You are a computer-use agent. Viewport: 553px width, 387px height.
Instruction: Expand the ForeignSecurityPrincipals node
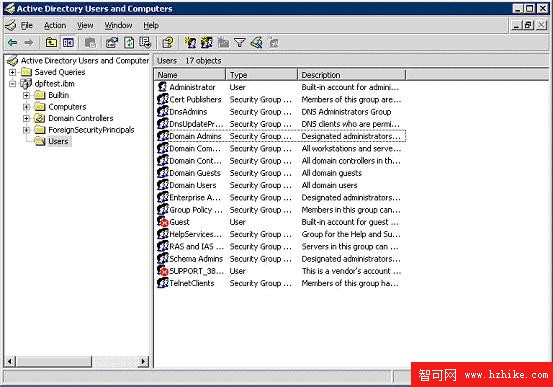[26, 130]
